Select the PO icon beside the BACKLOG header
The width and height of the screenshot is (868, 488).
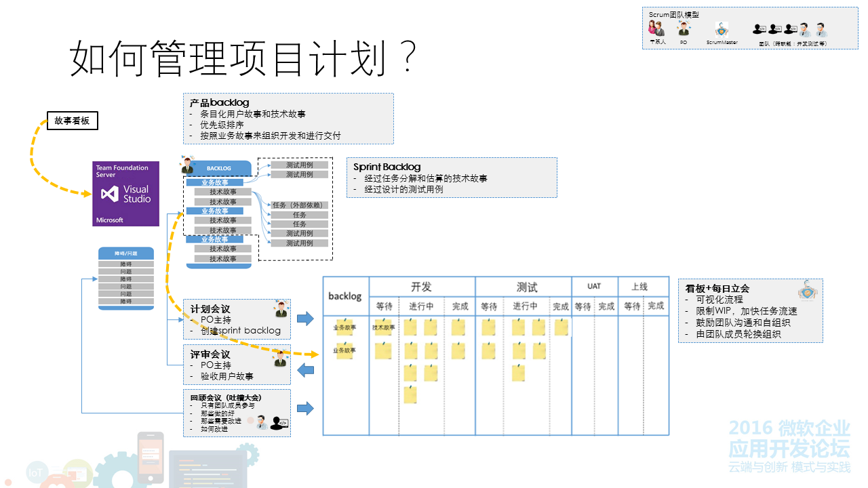[187, 165]
